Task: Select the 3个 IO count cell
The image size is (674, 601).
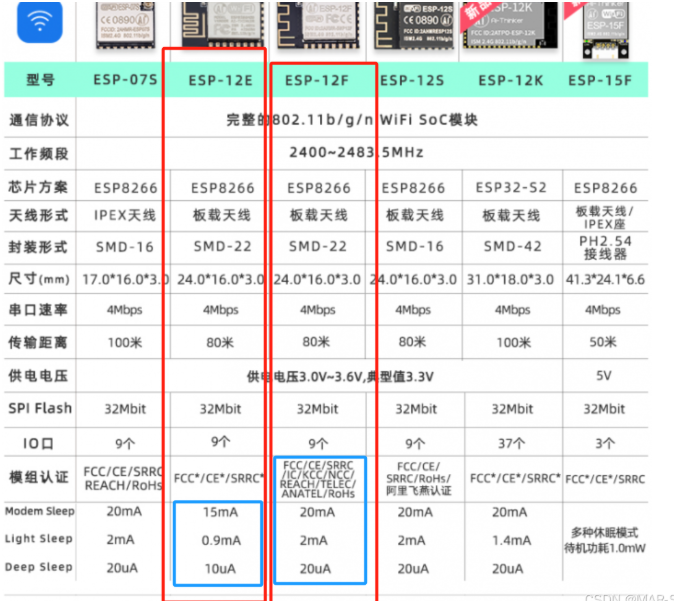Action: coord(605,443)
